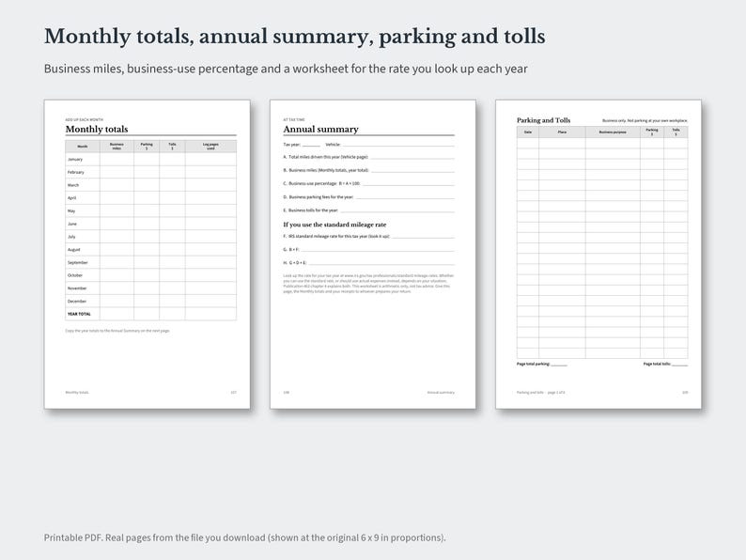Click the 'Place' column header
746x560 pixels.
coord(562,132)
